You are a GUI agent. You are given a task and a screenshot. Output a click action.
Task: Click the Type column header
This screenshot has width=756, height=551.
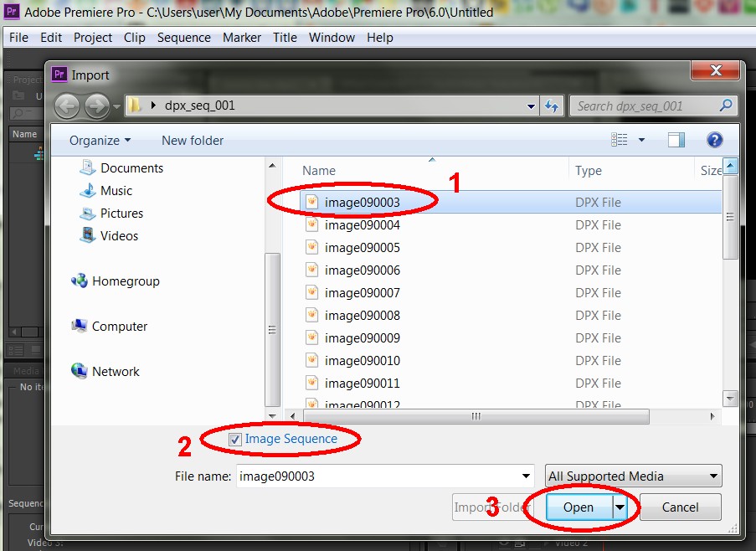589,171
